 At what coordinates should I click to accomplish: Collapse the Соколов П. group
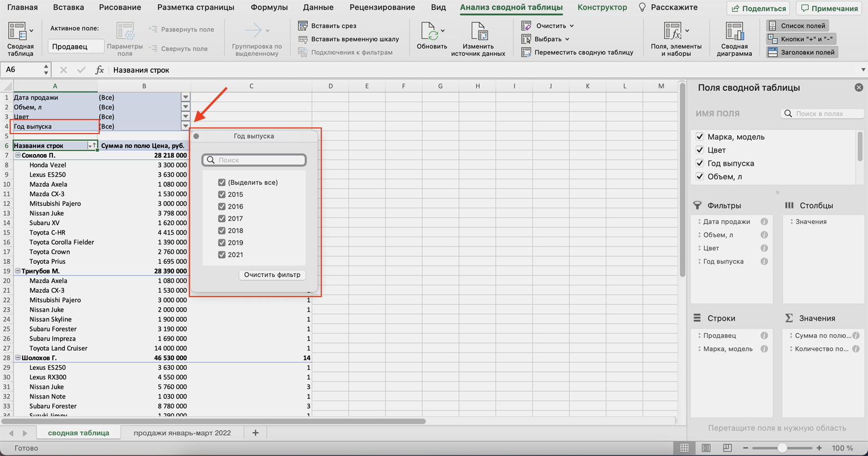click(17, 156)
